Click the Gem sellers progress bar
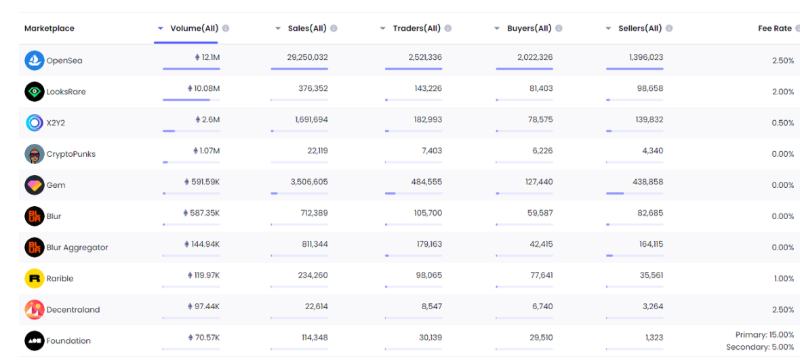 pyautogui.click(x=634, y=193)
